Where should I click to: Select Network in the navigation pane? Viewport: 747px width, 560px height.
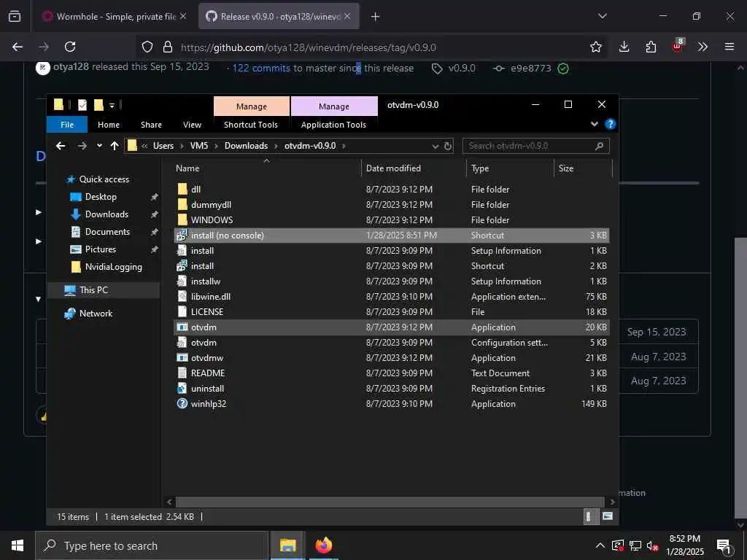click(x=96, y=314)
